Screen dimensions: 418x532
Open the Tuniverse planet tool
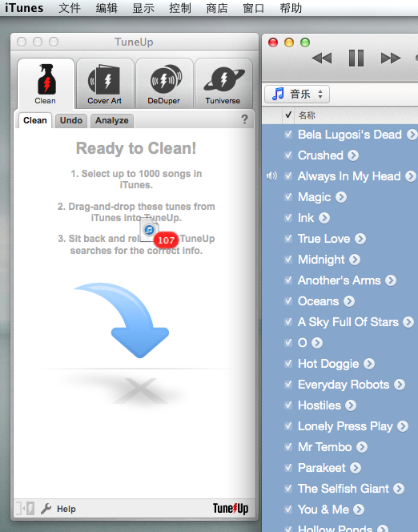point(223,83)
